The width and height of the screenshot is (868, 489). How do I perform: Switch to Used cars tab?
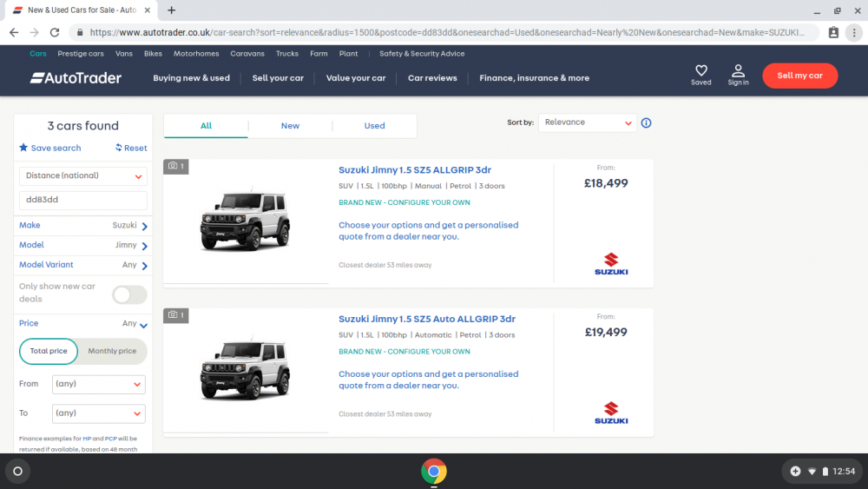pyautogui.click(x=374, y=126)
